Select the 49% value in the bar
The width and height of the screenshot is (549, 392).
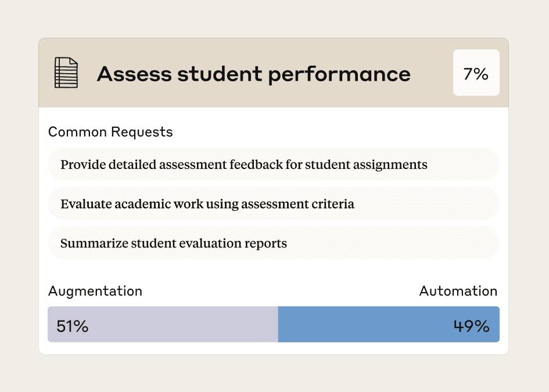click(x=471, y=326)
